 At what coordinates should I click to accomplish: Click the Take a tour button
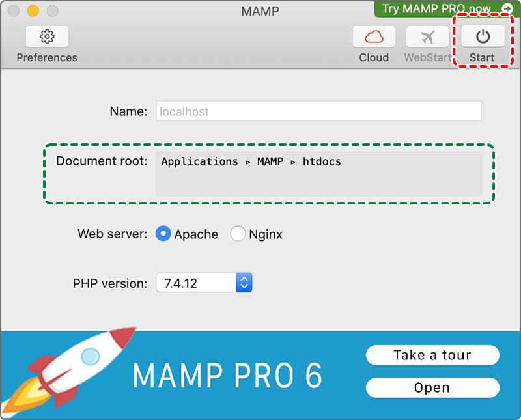[432, 355]
